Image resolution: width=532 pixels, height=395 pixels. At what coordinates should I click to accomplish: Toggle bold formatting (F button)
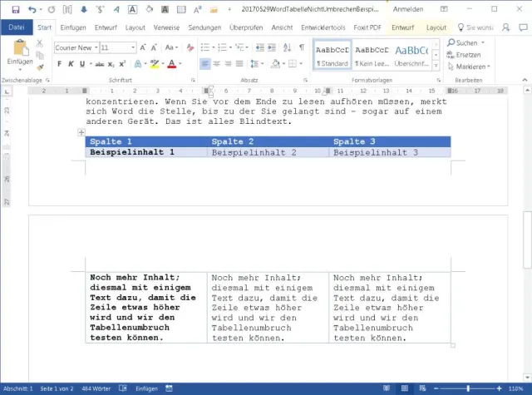58,63
